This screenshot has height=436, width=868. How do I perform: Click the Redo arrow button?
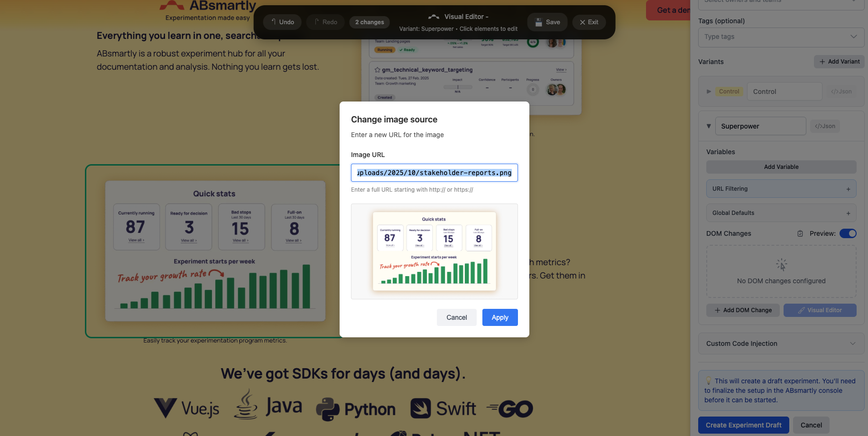tap(325, 22)
